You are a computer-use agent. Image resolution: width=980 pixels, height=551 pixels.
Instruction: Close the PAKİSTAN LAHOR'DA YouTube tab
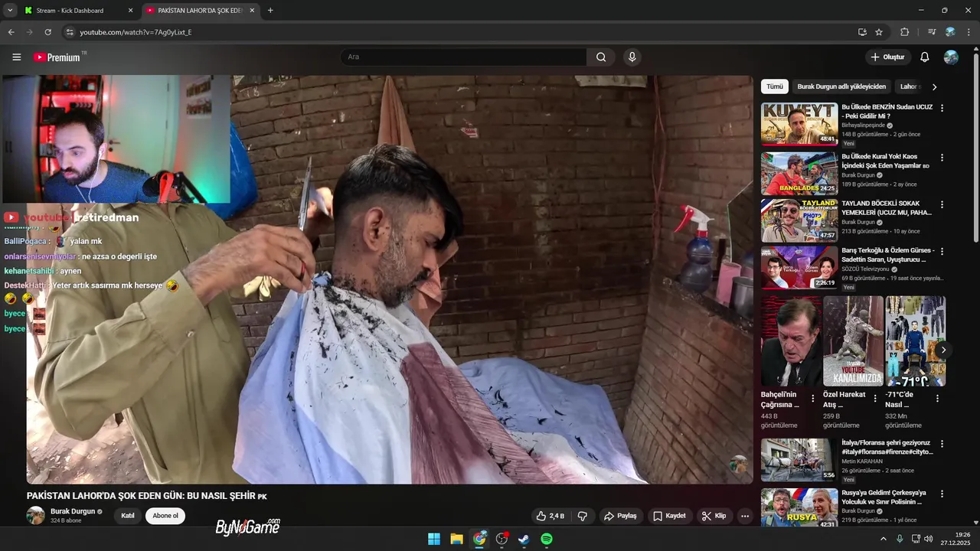(x=252, y=11)
